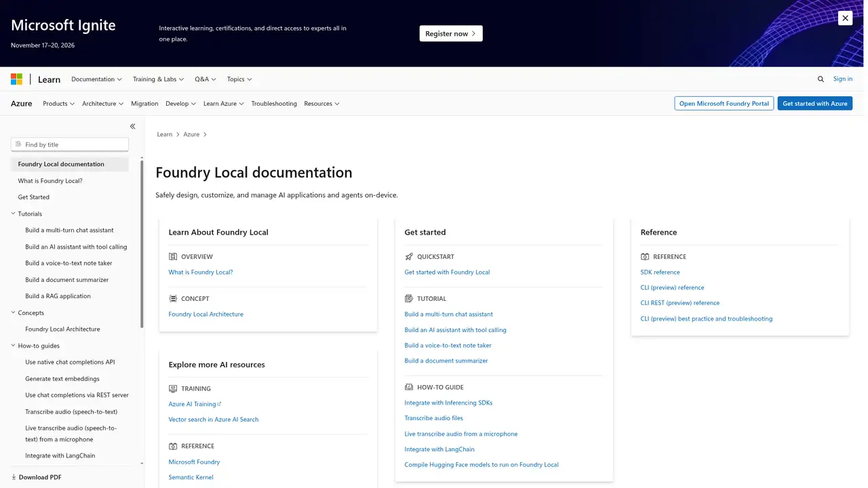Image resolution: width=868 pixels, height=488 pixels.
Task: Collapse the table of contents panel
Action: pyautogui.click(x=132, y=126)
